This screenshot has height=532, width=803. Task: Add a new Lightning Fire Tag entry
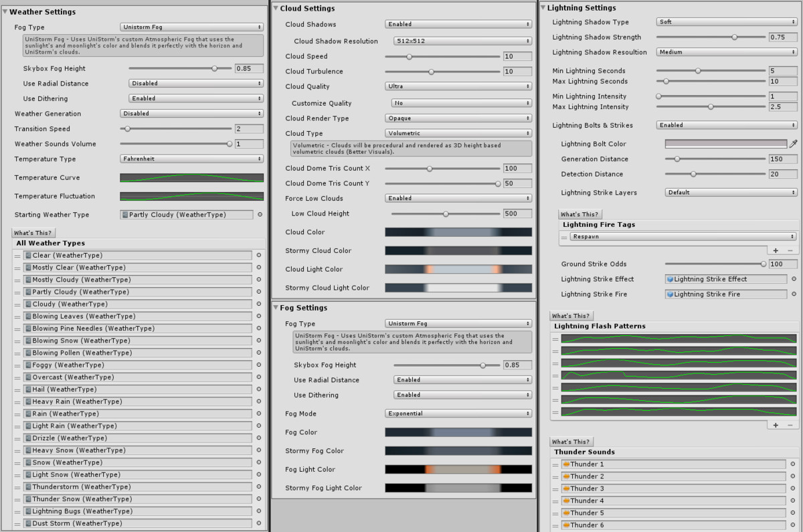(776, 250)
